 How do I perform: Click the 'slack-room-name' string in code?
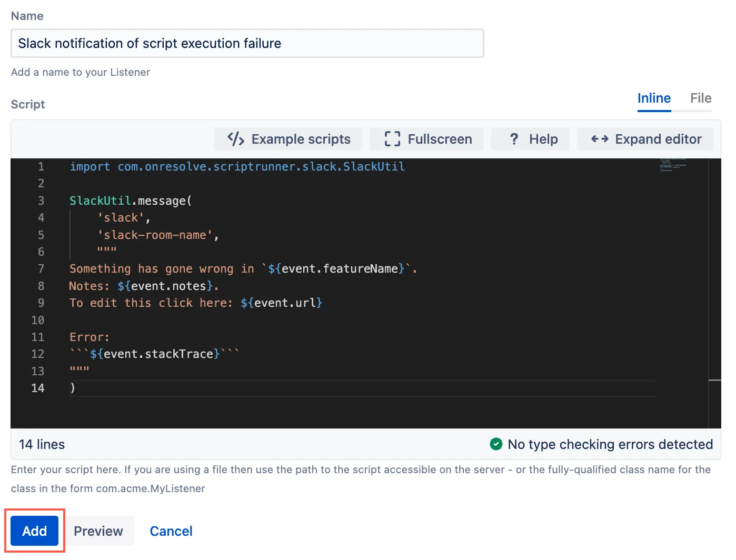click(155, 235)
